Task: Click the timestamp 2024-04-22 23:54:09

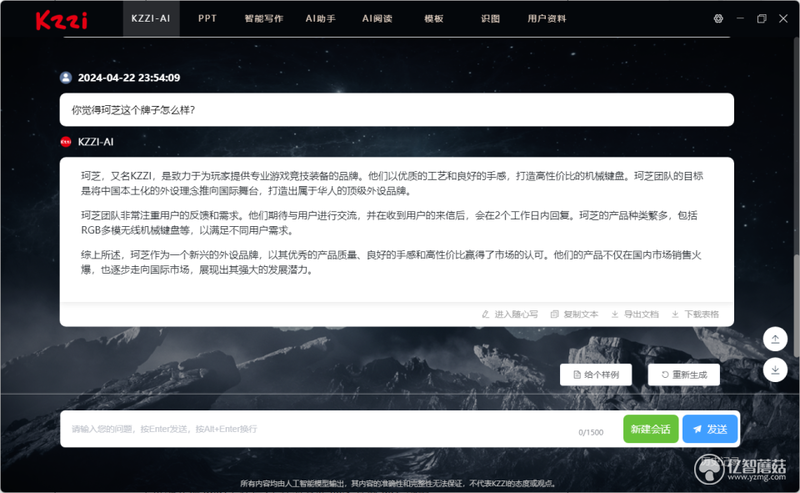Action: tap(129, 78)
